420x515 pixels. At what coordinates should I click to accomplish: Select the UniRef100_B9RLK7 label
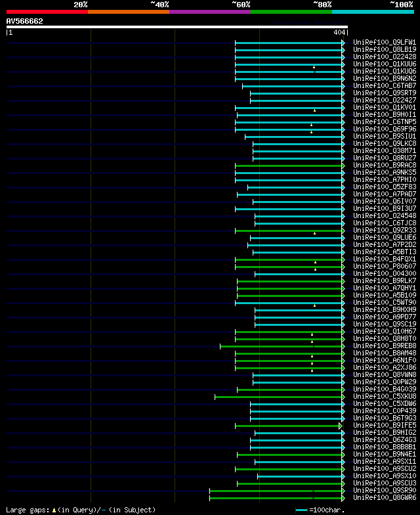tap(385, 281)
